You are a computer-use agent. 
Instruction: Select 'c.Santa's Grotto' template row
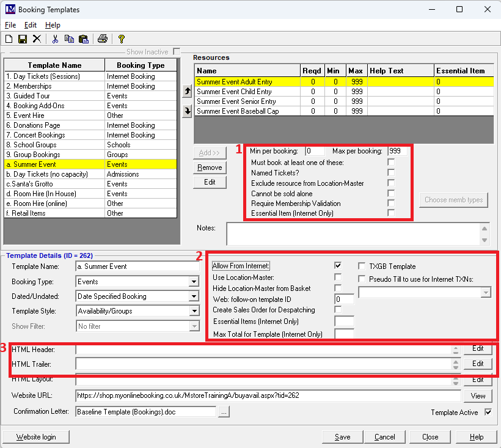pyautogui.click(x=91, y=184)
